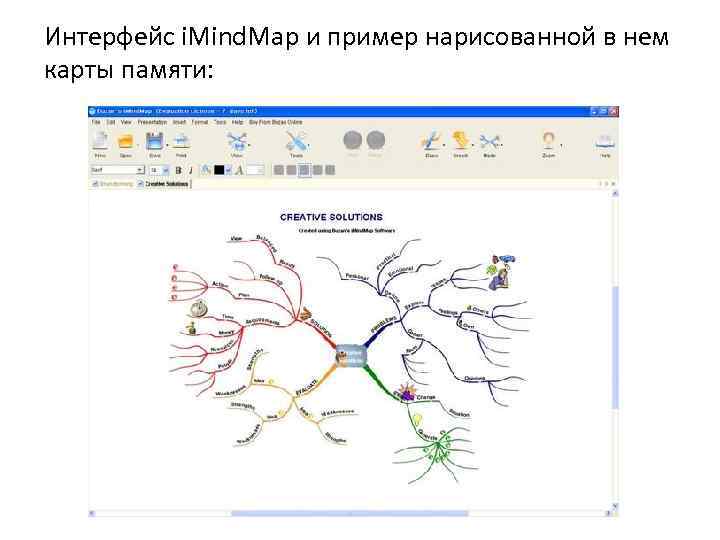Open the Insert menu
This screenshot has width=720, height=540.
tap(179, 122)
